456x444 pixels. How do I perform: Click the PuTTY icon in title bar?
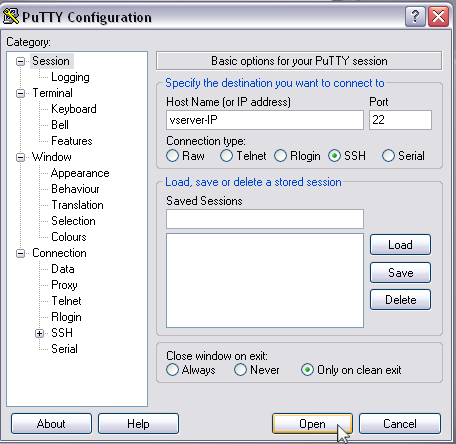tap(11, 16)
